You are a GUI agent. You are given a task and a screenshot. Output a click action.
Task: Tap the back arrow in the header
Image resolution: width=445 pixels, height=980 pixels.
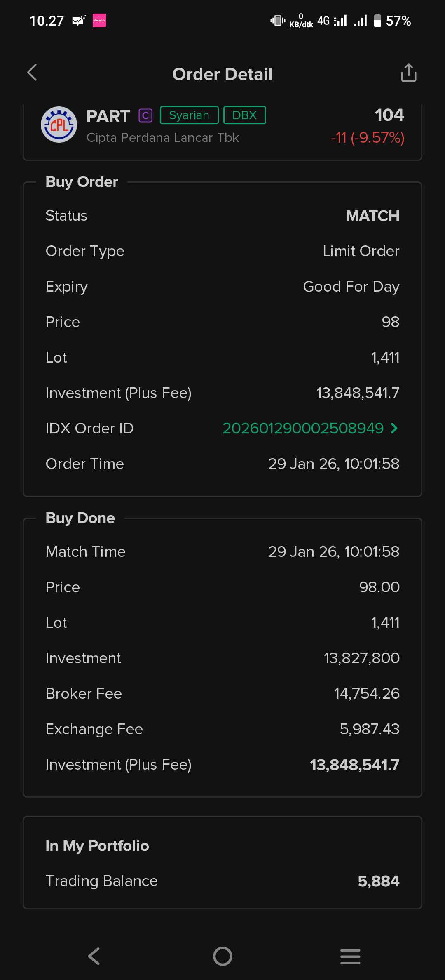32,73
